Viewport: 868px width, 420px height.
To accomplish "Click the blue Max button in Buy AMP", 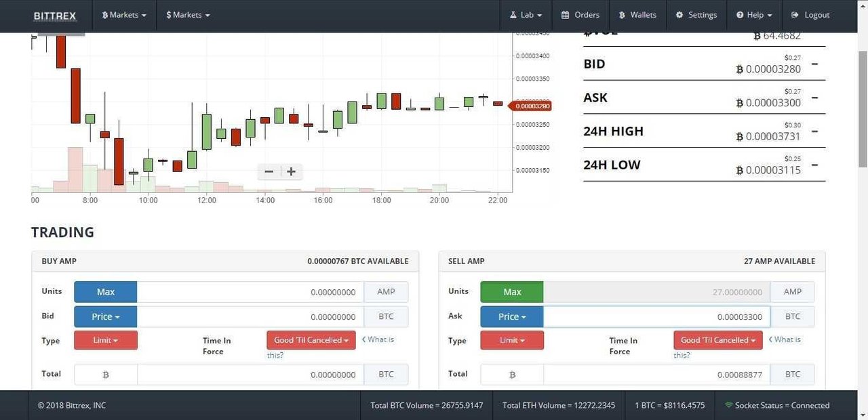I will (105, 292).
